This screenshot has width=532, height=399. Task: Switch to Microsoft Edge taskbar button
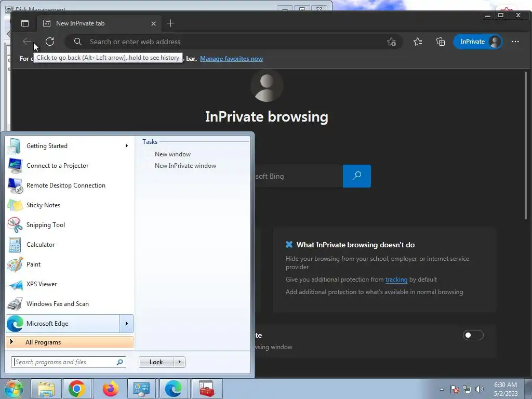tap(174, 389)
